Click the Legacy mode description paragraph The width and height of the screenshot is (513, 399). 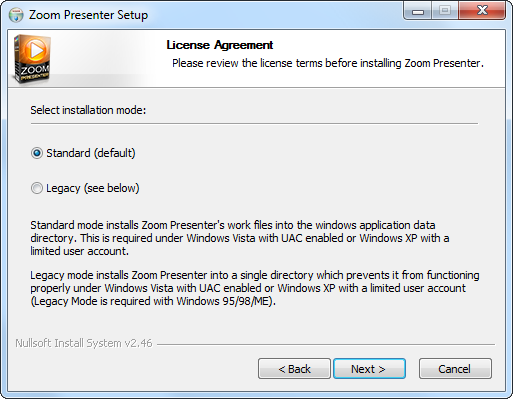tap(255, 288)
